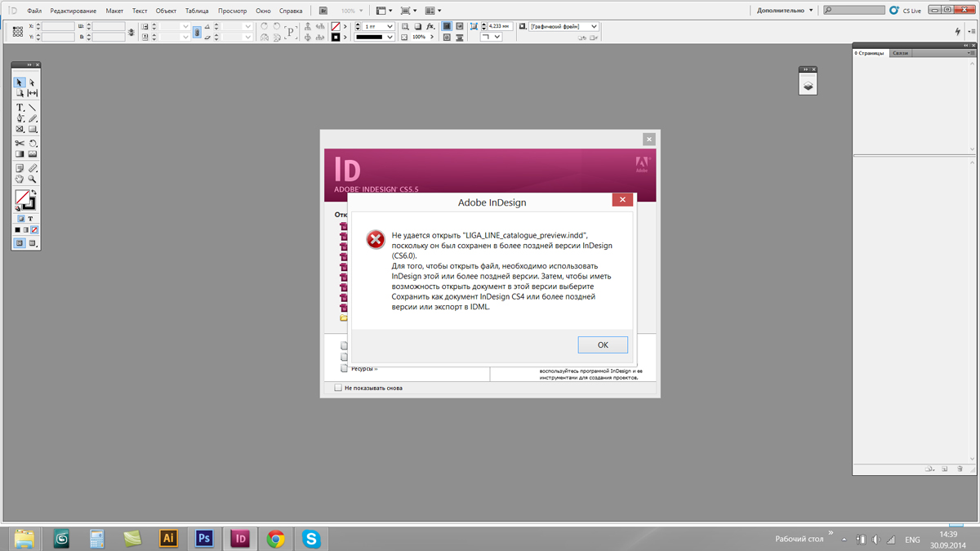
Task: Click the reference point locator grid
Action: (x=18, y=32)
